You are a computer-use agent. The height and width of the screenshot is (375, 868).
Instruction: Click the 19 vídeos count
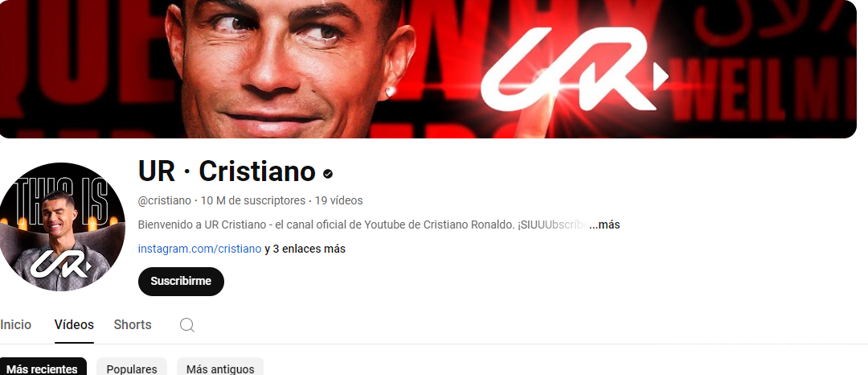click(339, 200)
